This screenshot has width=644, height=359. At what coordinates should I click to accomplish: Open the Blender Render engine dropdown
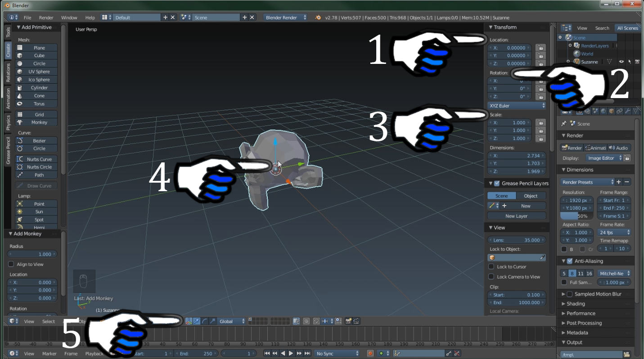(x=286, y=18)
